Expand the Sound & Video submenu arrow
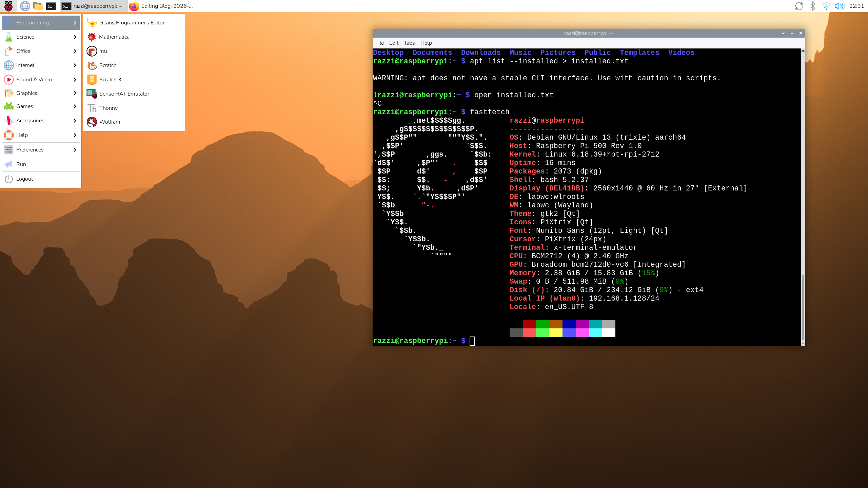Viewport: 868px width, 488px height. coord(75,80)
